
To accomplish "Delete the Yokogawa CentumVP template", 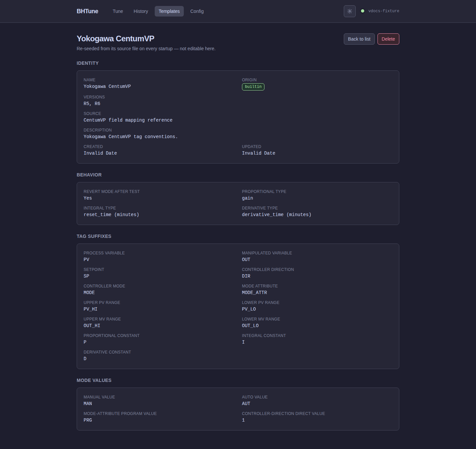I will click(388, 39).
